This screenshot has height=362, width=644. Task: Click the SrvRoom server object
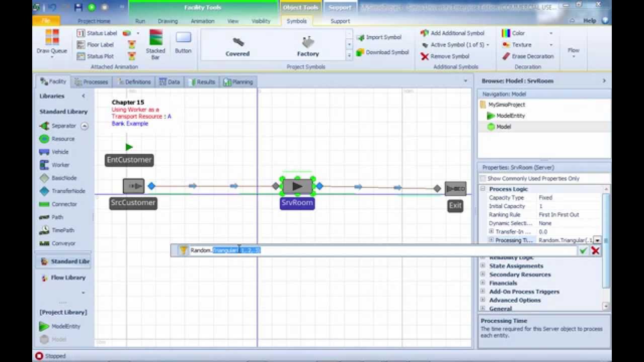(297, 186)
